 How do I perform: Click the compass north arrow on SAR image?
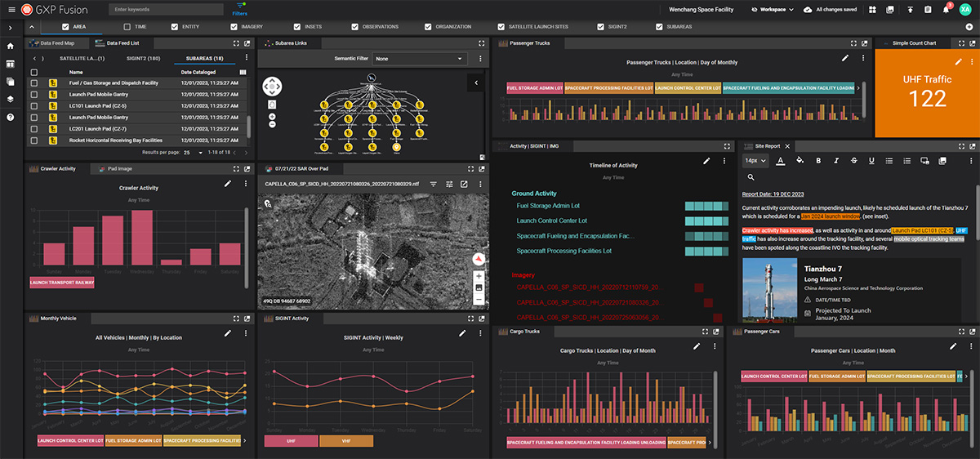479,259
